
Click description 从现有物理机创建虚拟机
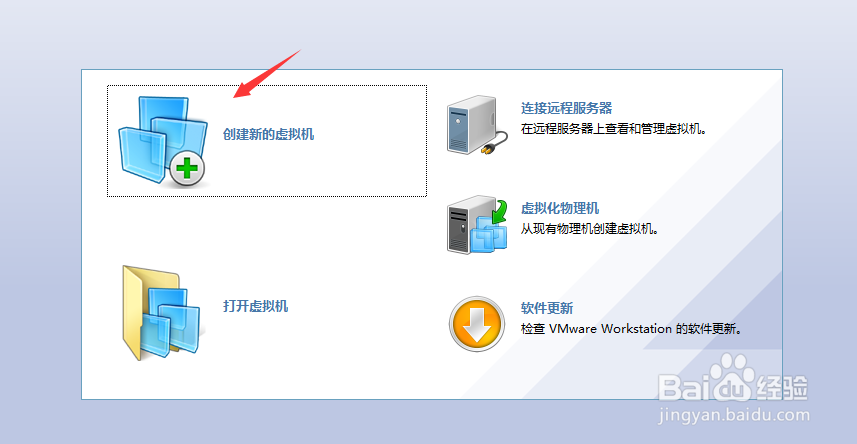click(589, 229)
